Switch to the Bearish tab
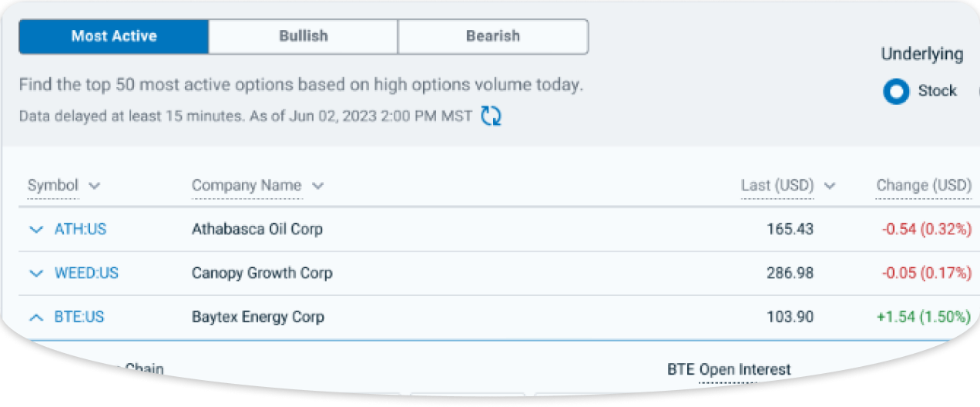 point(493,36)
